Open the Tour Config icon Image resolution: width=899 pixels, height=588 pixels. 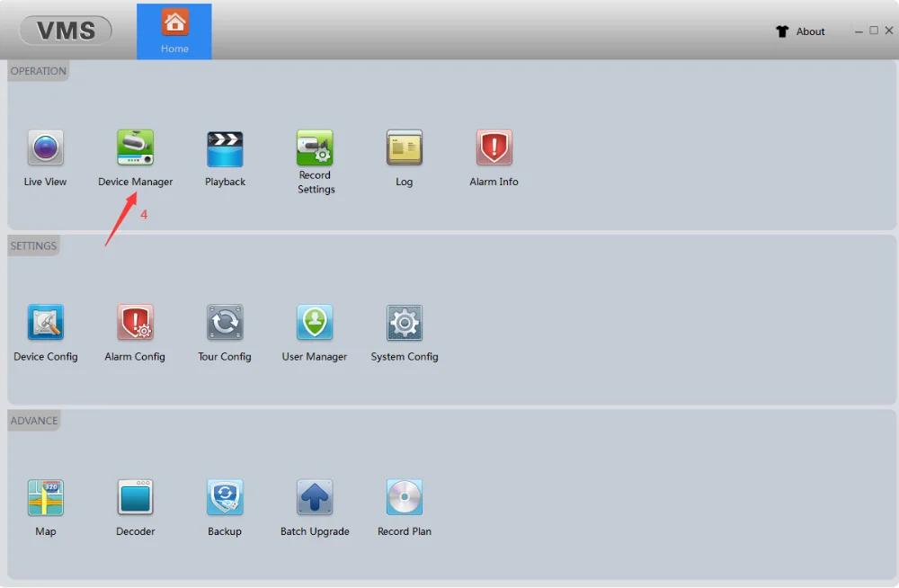tap(225, 323)
